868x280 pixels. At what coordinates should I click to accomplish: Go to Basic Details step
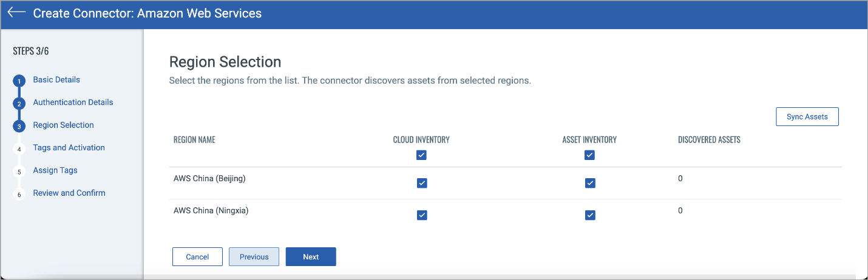(x=56, y=79)
